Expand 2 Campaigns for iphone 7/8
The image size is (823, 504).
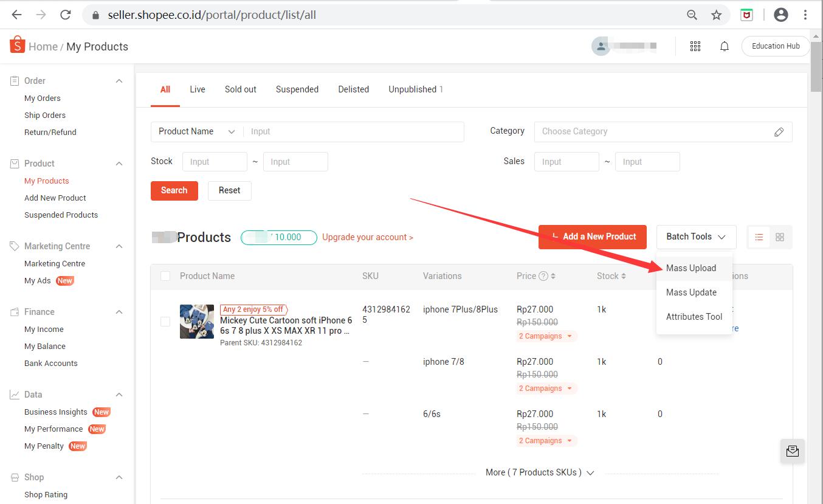coord(546,388)
